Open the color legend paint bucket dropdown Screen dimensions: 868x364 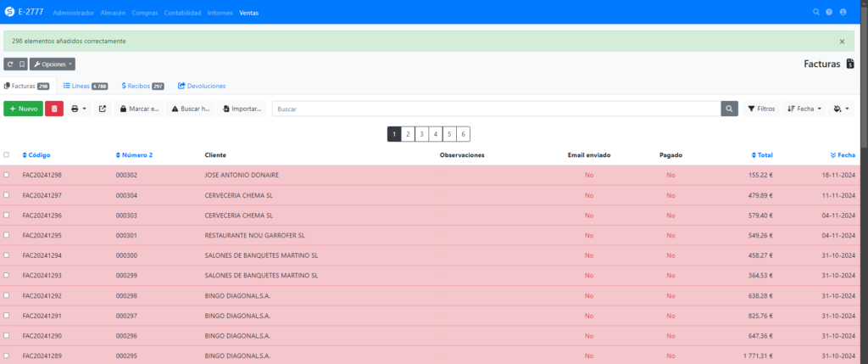pos(842,109)
